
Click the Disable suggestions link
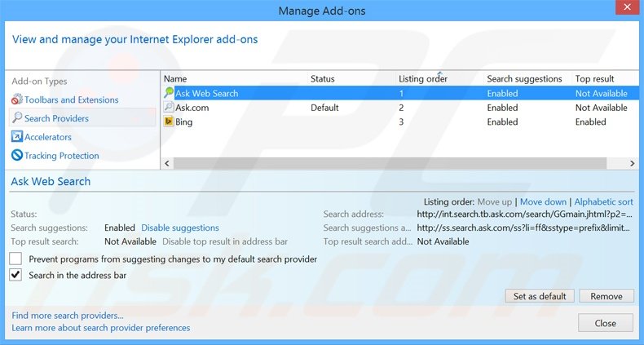180,228
